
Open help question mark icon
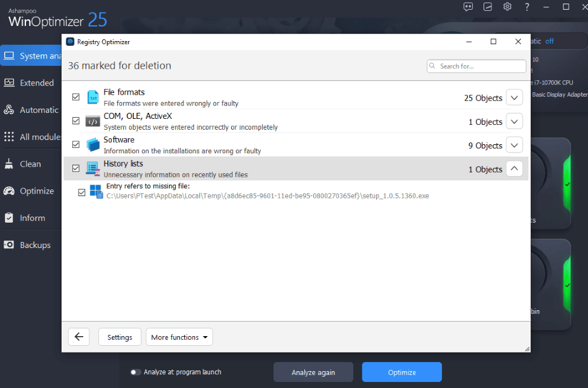[527, 7]
